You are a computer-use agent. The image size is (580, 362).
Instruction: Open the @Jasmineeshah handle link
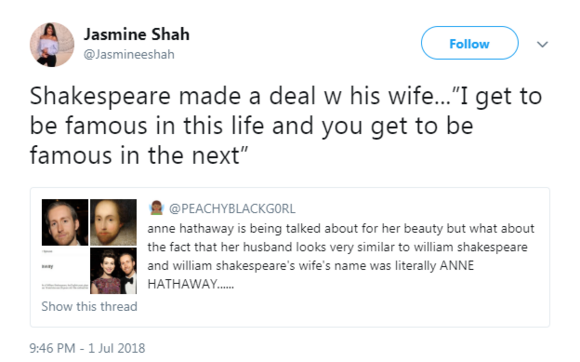tap(129, 54)
